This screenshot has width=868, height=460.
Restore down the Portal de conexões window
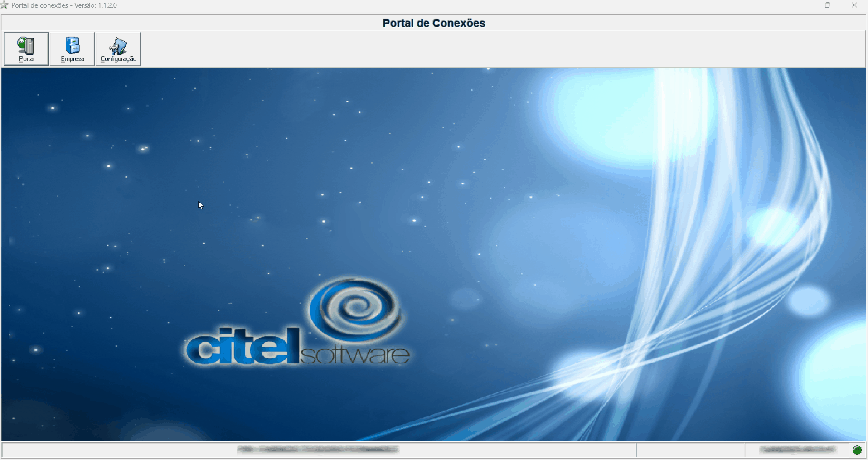[x=828, y=5]
